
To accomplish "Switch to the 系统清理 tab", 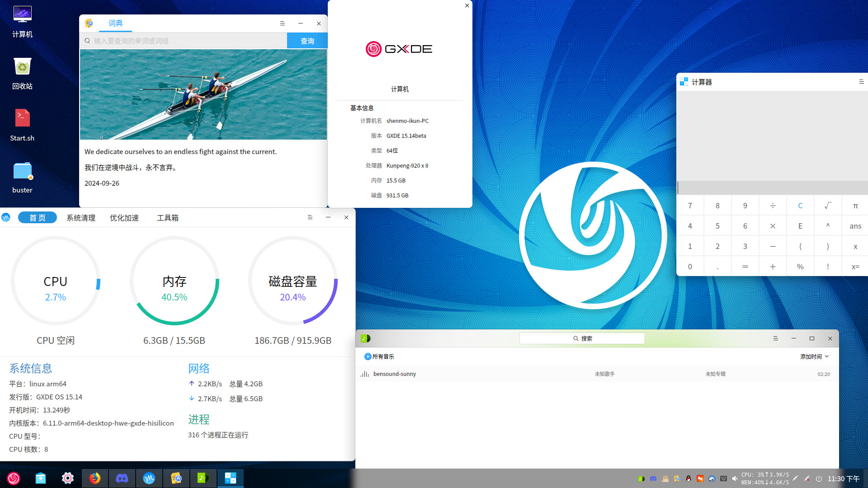I will 81,218.
